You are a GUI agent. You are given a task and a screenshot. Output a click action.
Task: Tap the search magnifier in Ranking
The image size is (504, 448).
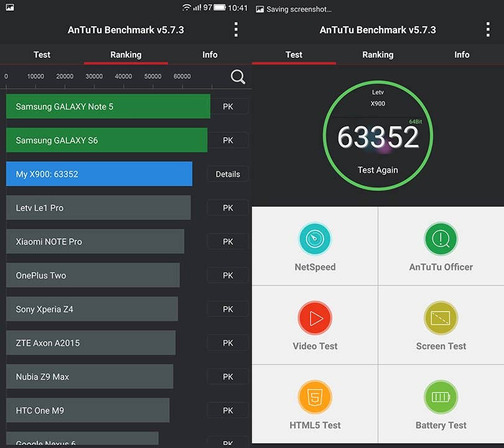coord(238,77)
